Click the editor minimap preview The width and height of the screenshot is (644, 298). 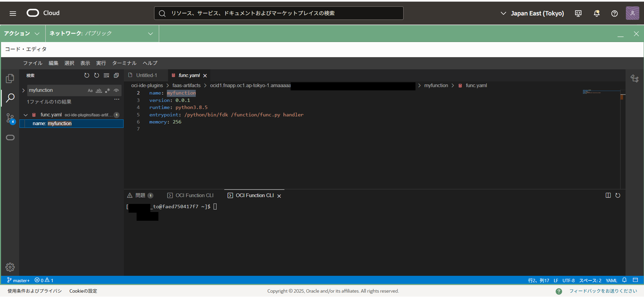click(x=601, y=92)
